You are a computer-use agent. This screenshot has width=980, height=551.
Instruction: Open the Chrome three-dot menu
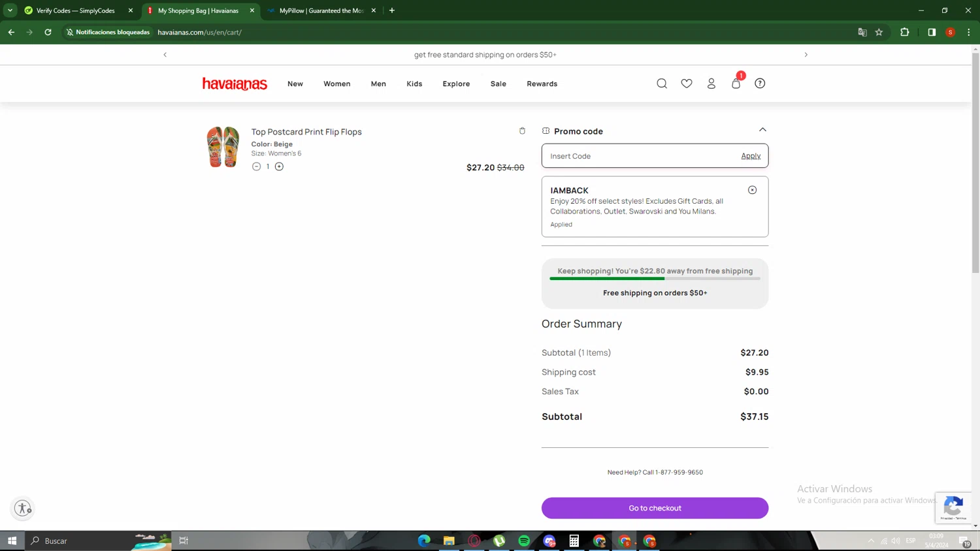[969, 32]
